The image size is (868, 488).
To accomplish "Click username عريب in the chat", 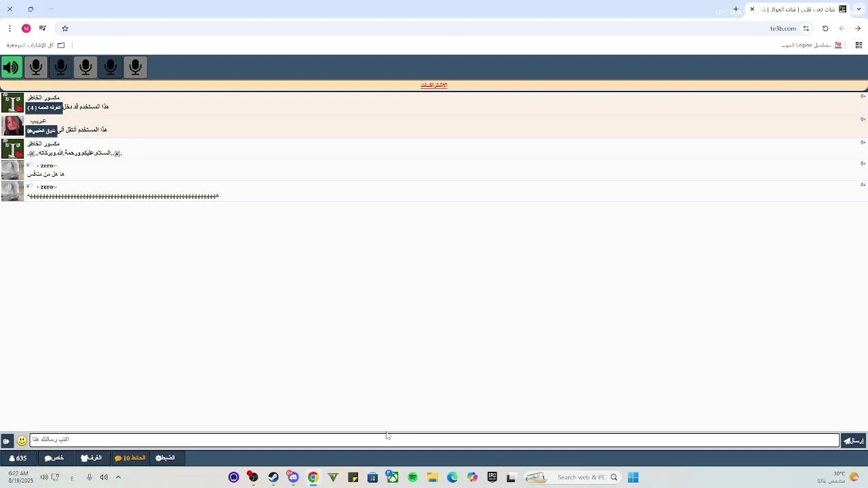I will click(x=39, y=121).
